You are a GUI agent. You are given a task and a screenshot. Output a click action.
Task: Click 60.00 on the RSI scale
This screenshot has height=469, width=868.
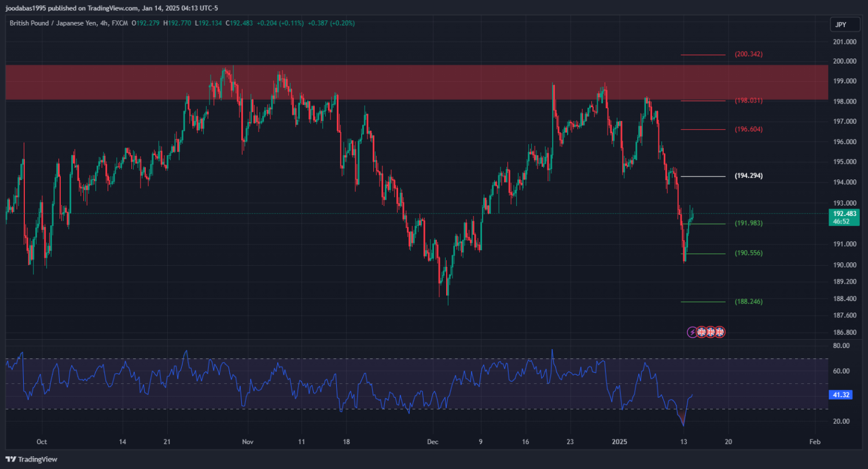pyautogui.click(x=841, y=371)
